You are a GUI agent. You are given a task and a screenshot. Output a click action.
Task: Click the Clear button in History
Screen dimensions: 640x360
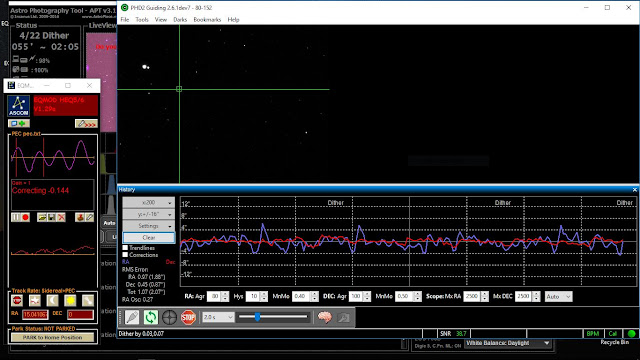149,238
